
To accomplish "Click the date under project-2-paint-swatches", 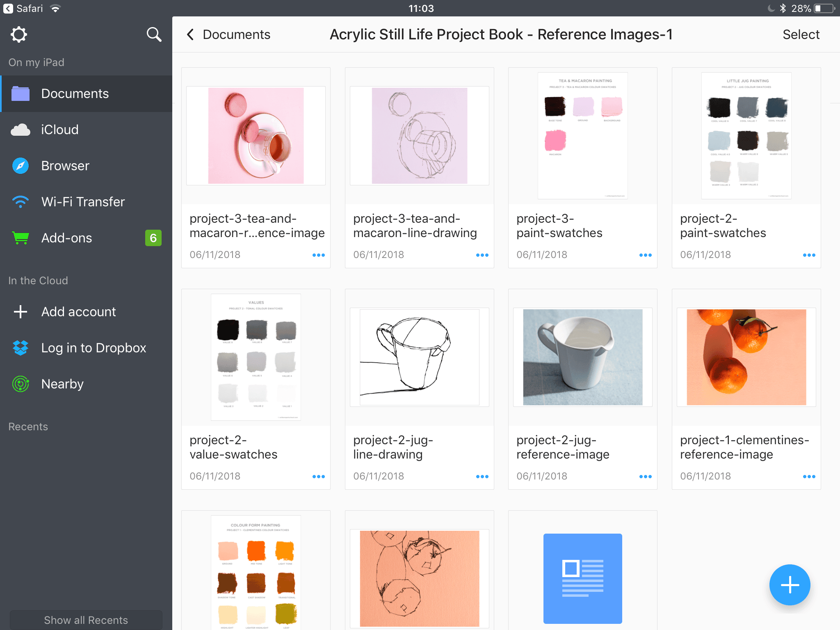I will (705, 255).
